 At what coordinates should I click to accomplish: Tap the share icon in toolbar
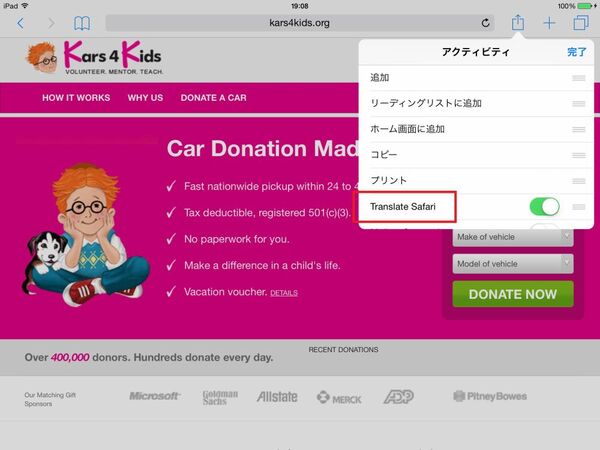pyautogui.click(x=518, y=22)
